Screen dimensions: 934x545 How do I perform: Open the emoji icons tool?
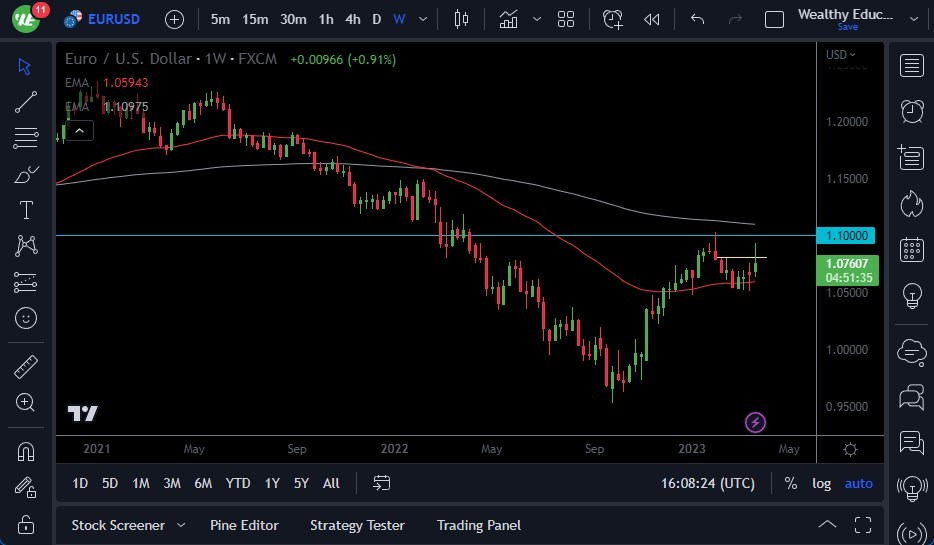pyautogui.click(x=26, y=318)
